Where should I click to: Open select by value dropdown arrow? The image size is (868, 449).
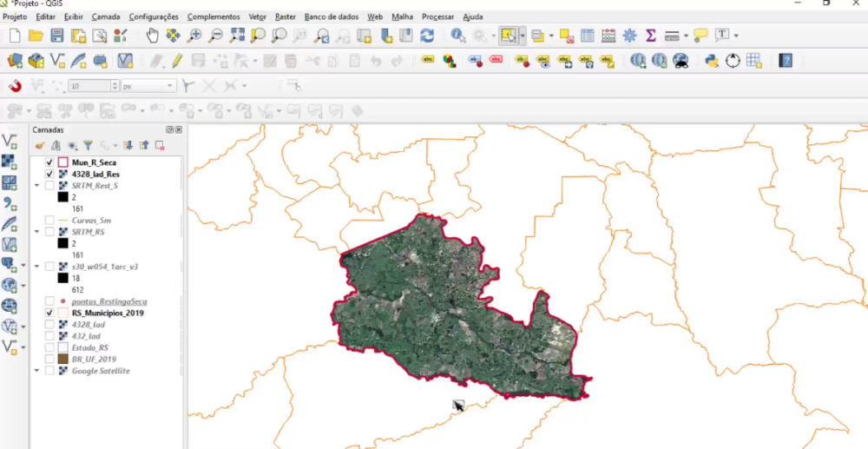[551, 36]
